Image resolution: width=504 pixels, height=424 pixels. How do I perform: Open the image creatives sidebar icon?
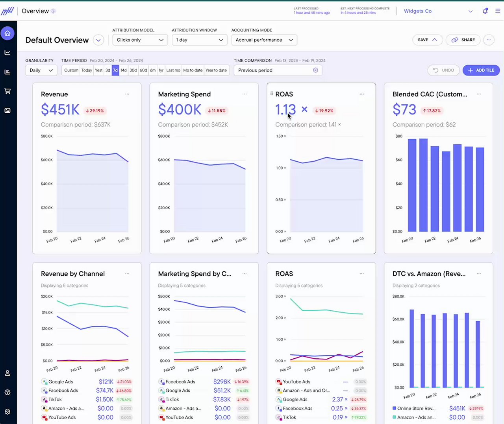[x=7, y=111]
